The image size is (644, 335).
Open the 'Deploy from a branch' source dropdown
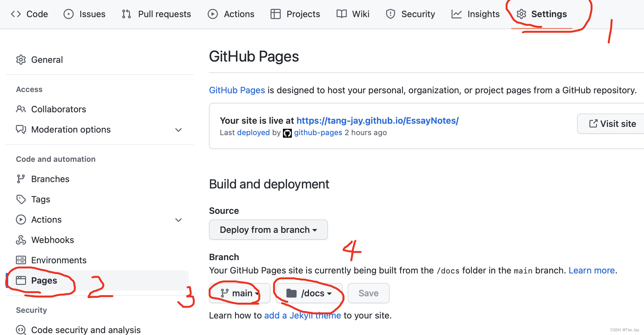[268, 230]
